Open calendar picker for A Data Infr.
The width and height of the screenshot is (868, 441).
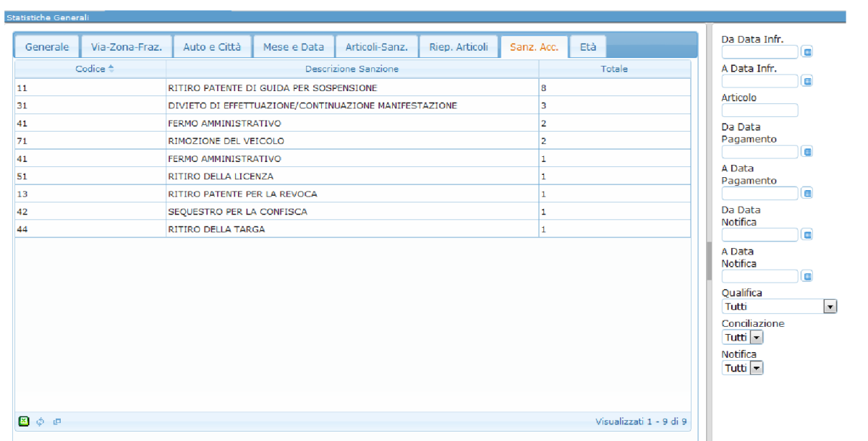[x=807, y=81]
